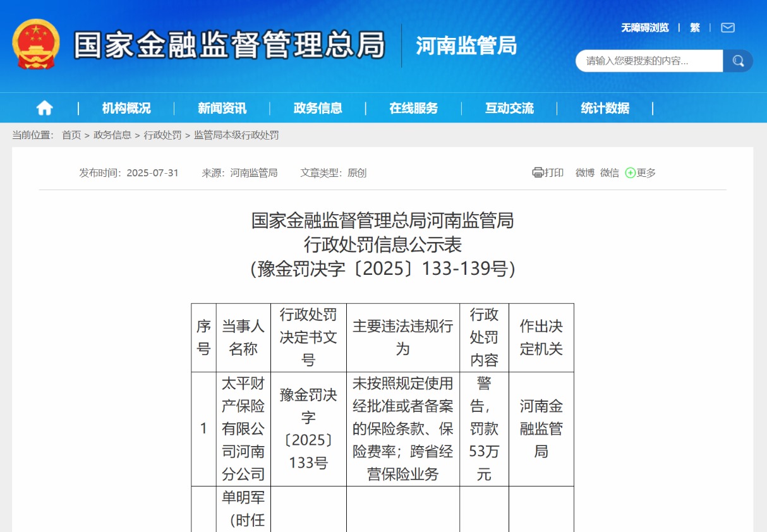Click 河南监管局 header title

click(x=466, y=45)
